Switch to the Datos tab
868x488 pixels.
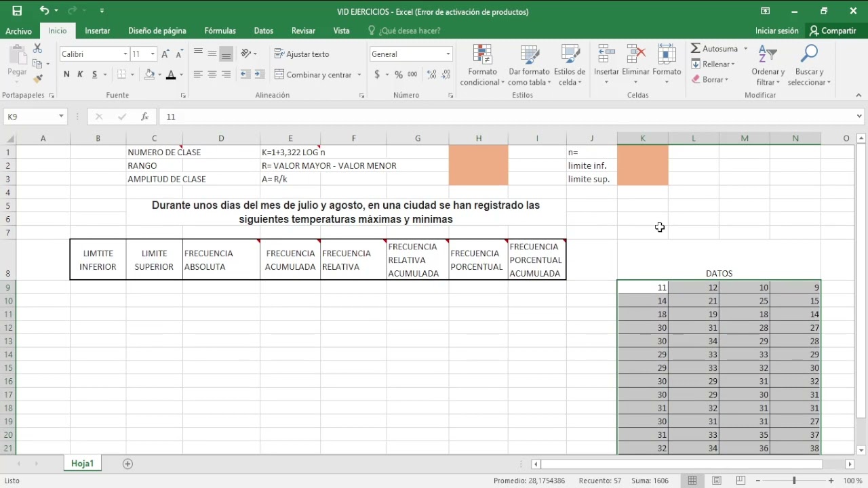[263, 30]
